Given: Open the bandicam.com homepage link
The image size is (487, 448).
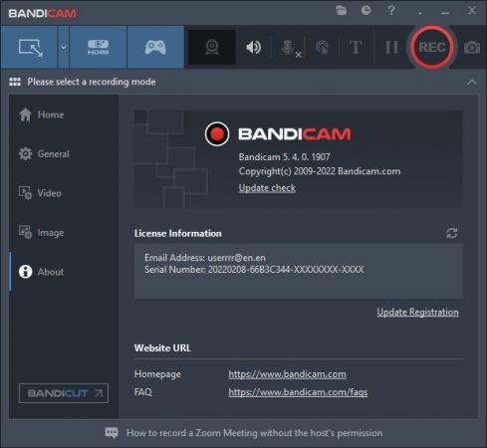Looking at the screenshot, I should (x=287, y=374).
